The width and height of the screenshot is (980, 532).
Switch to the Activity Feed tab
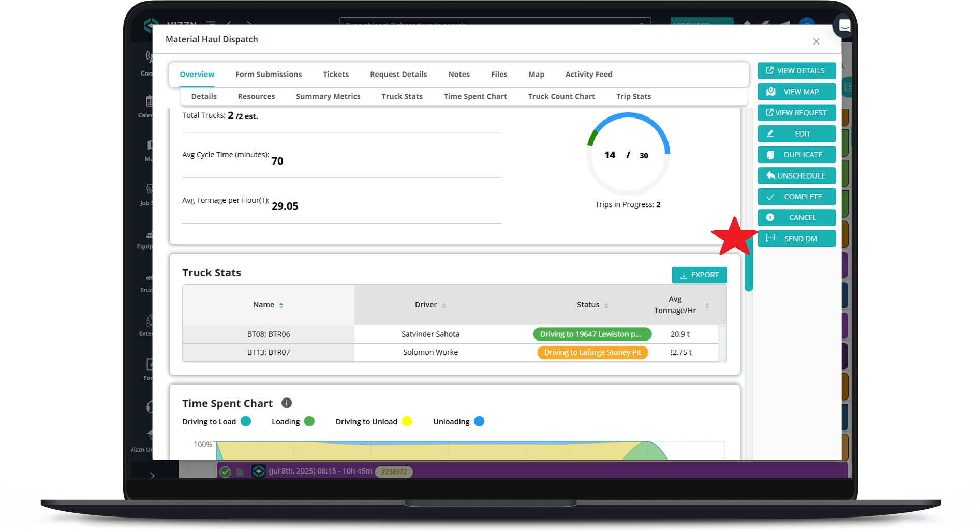point(588,74)
